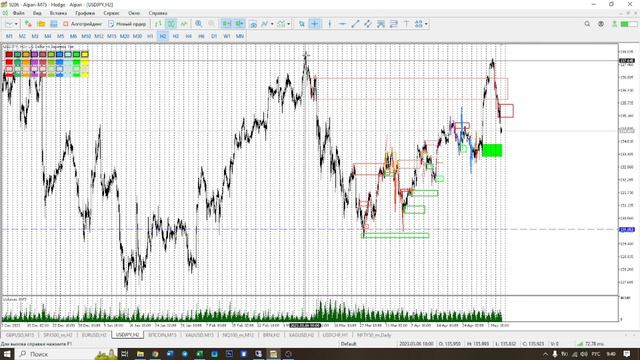Open Windows Task View icon
This screenshot has width=640, height=360.
(125, 354)
